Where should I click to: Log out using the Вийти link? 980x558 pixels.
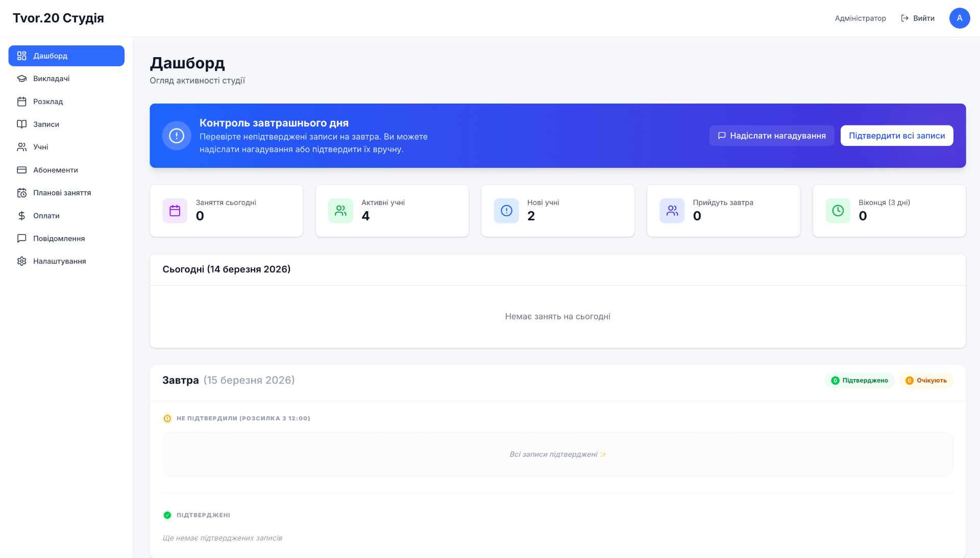918,18
